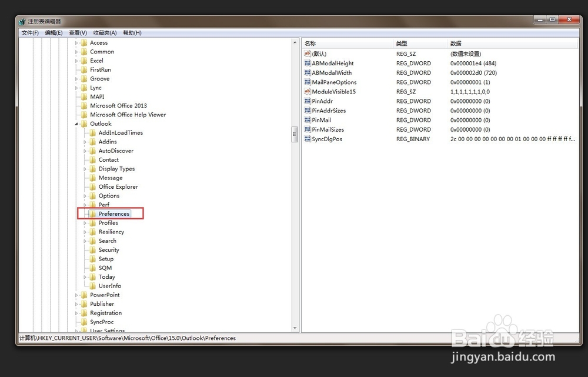Screen dimensions: 588x377
Task: Select the Registration key
Action: coord(106,313)
